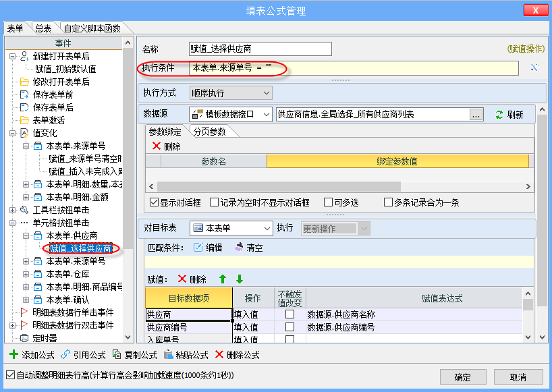Click the 绑定参数值 column header
Viewport: 552px width, 392px height.
point(397,161)
